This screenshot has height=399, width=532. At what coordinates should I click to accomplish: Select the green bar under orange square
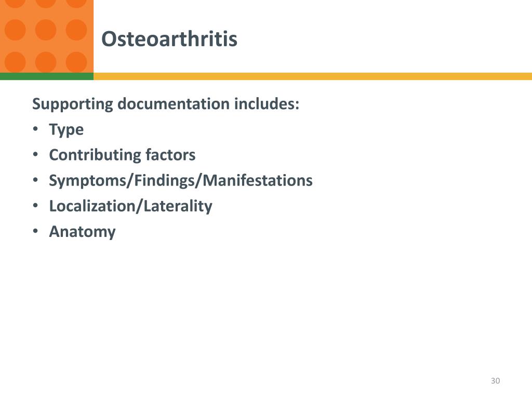pos(46,76)
